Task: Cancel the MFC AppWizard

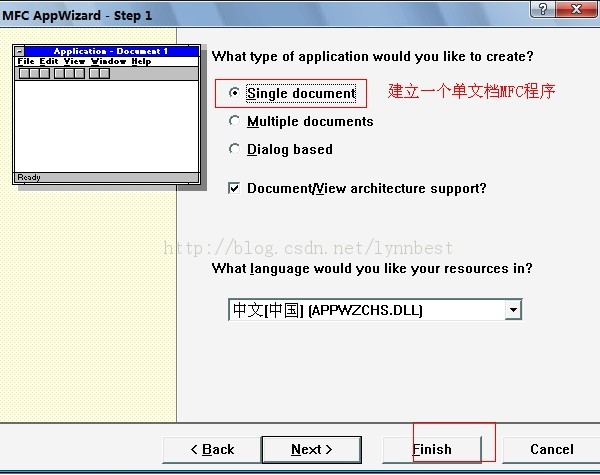Action: 551,449
